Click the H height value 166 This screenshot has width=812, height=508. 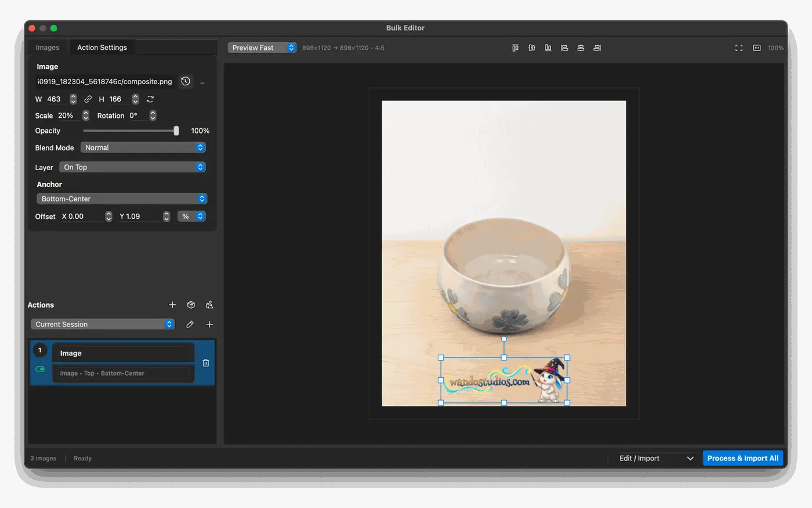click(x=115, y=99)
